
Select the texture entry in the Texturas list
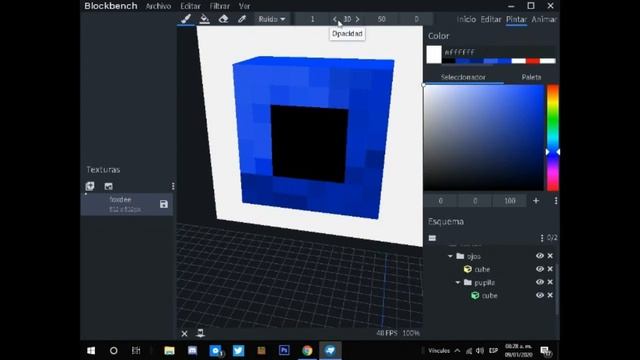pyautogui.click(x=127, y=204)
